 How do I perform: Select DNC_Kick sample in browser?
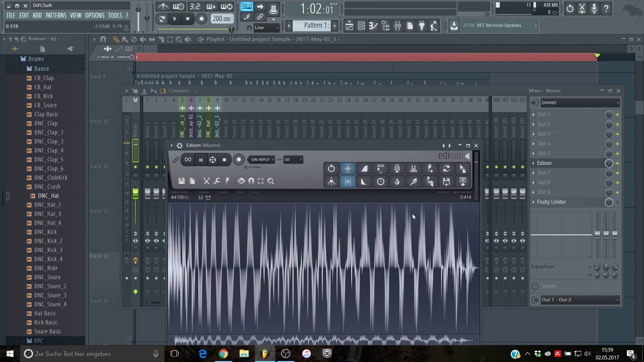(45, 232)
